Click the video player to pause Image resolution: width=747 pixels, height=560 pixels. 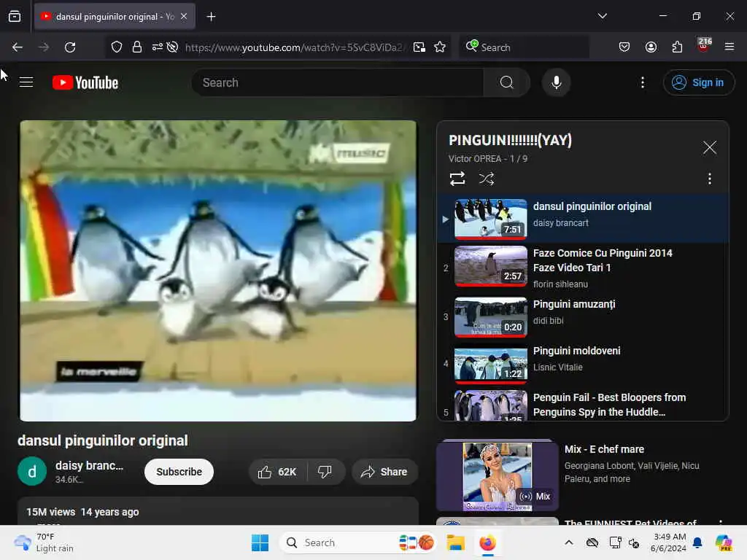click(x=217, y=271)
